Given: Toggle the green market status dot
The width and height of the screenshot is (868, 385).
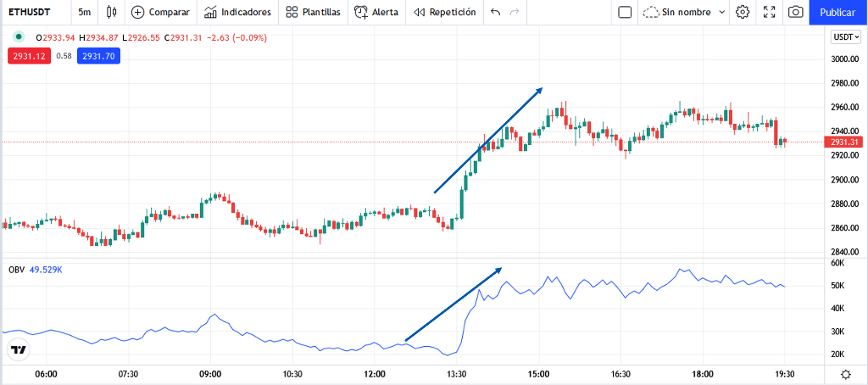Looking at the screenshot, I should click(19, 37).
